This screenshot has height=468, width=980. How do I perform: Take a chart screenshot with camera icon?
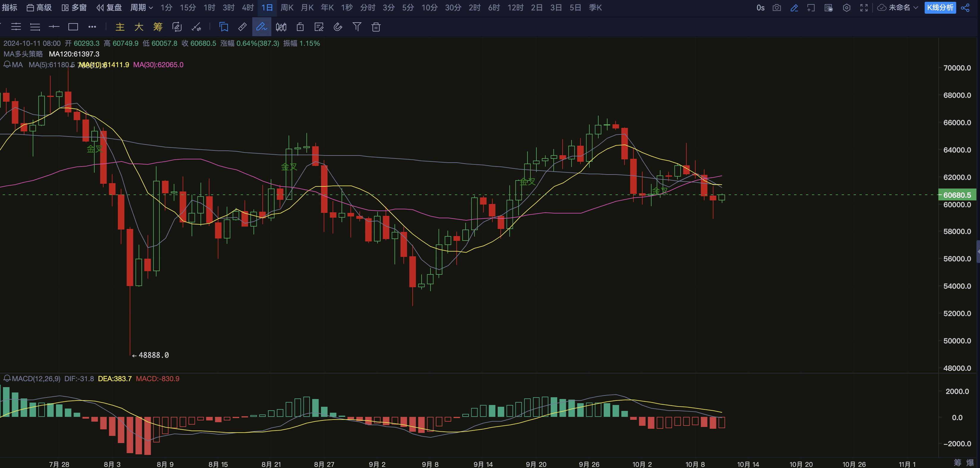click(x=777, y=8)
